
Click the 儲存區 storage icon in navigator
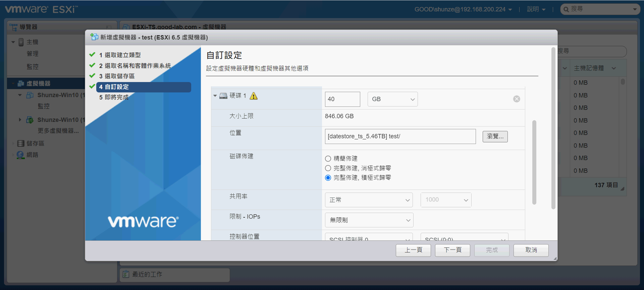[21, 143]
